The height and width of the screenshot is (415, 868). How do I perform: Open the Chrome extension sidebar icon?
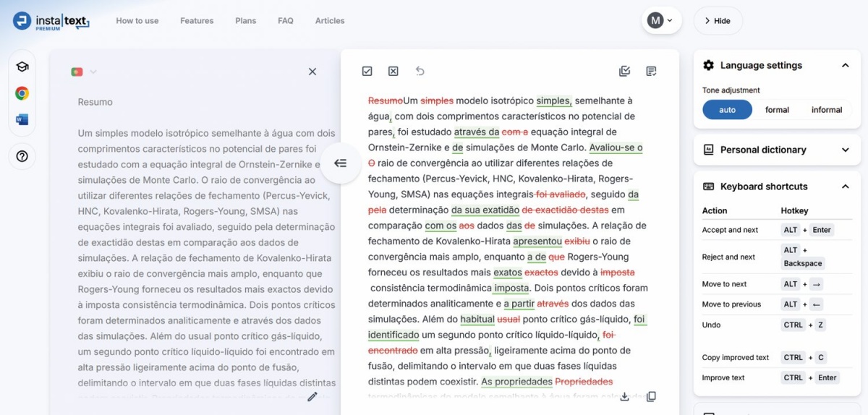pos(22,93)
